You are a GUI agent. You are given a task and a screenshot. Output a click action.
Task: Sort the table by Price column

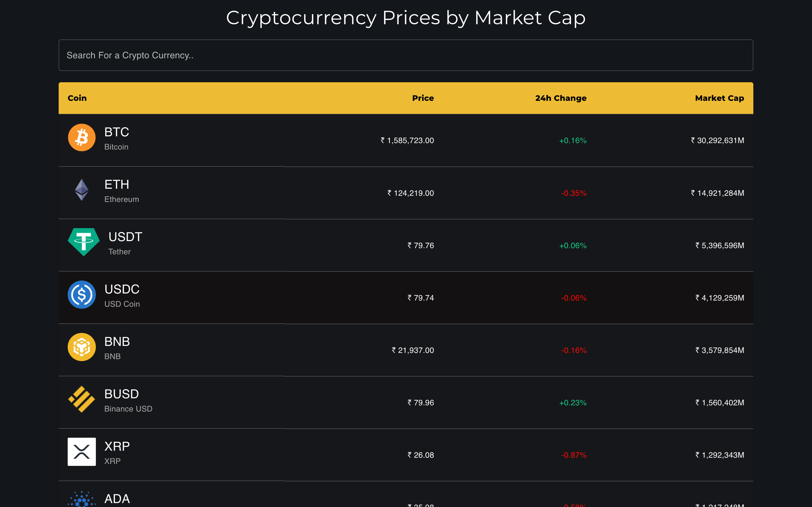click(423, 98)
